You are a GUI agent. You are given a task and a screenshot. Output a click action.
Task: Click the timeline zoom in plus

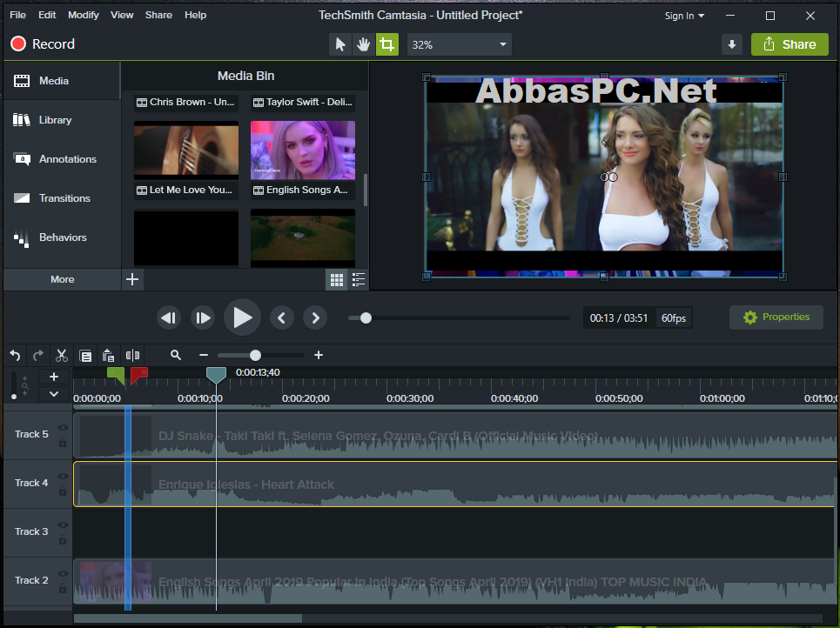pos(319,355)
